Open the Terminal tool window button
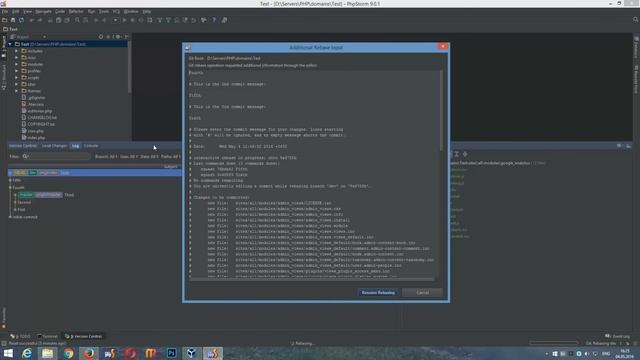 [47, 336]
